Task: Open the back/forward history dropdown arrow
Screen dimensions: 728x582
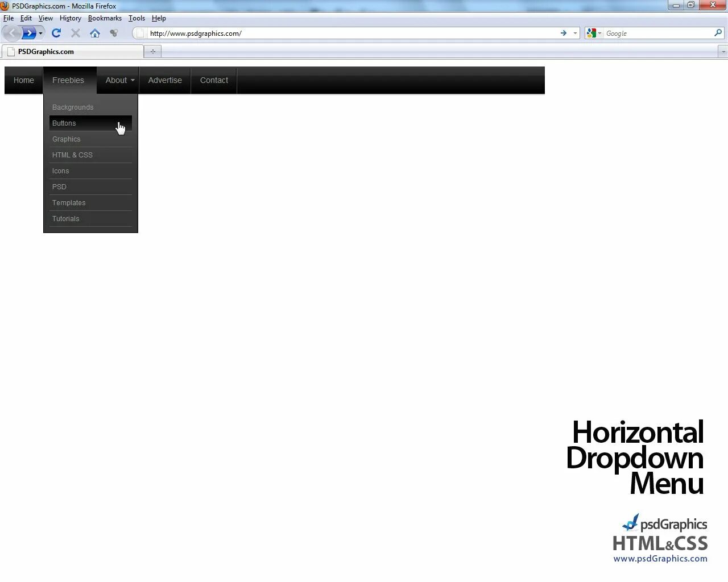Action: pos(40,34)
